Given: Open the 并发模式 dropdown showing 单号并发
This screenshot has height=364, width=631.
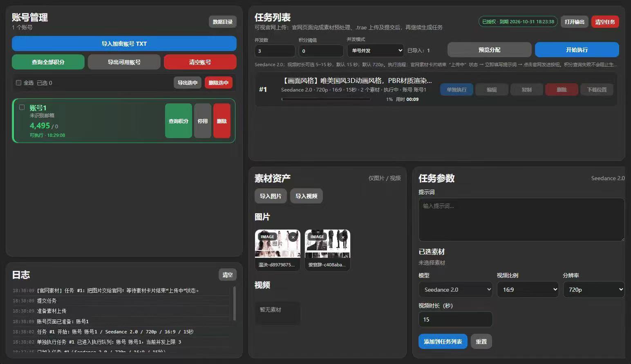Looking at the screenshot, I should tap(375, 51).
